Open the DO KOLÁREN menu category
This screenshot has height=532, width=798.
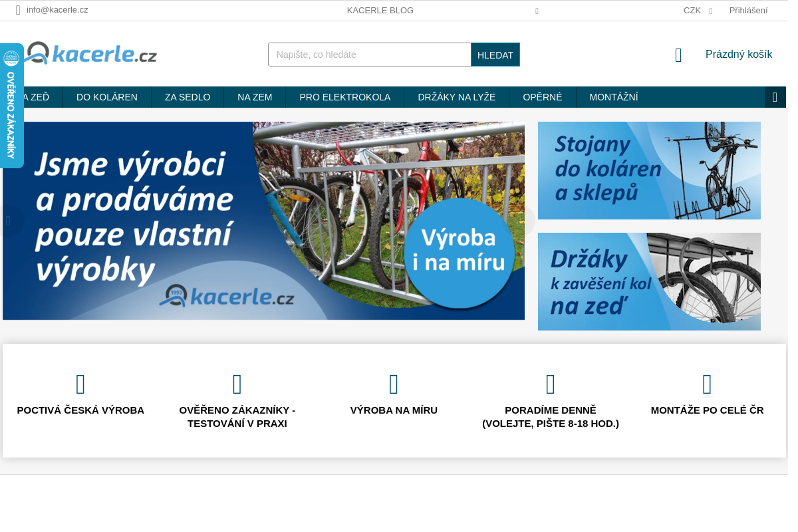pos(106,96)
